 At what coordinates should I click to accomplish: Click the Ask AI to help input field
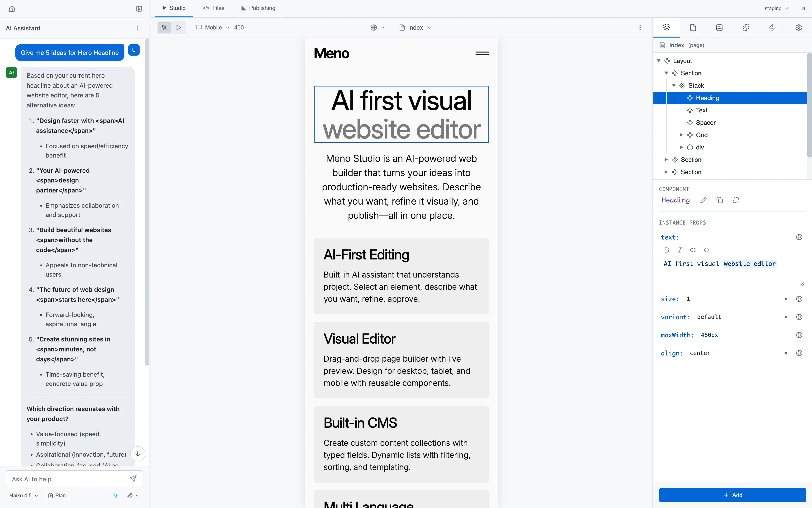click(67, 479)
